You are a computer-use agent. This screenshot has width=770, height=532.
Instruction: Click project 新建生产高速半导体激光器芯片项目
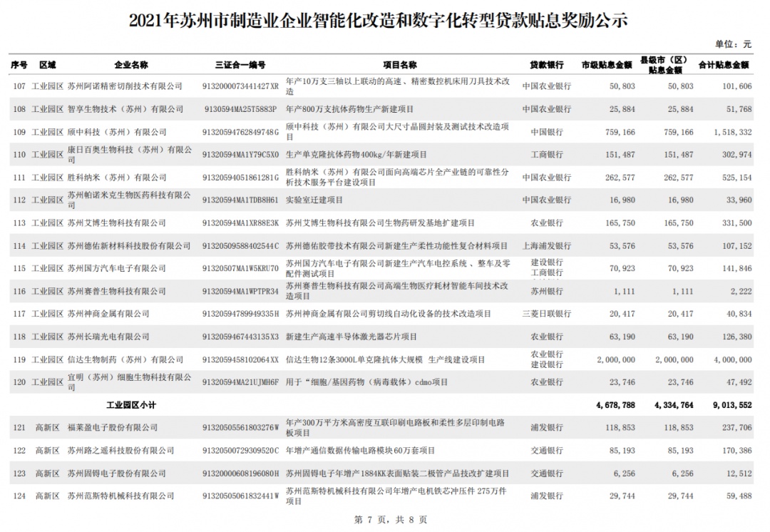click(x=351, y=337)
